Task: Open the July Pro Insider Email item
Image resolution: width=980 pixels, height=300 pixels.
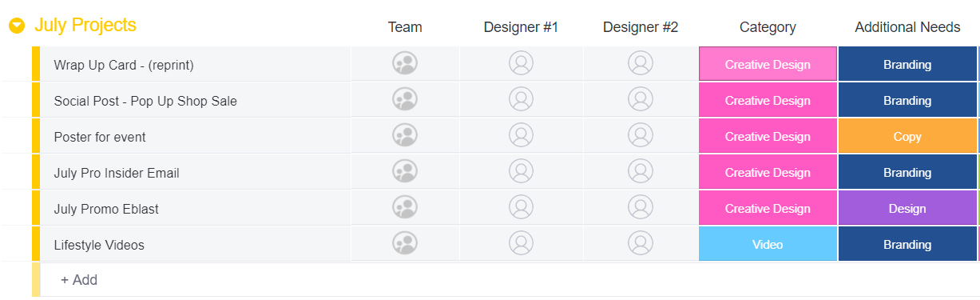Action: pyautogui.click(x=117, y=173)
